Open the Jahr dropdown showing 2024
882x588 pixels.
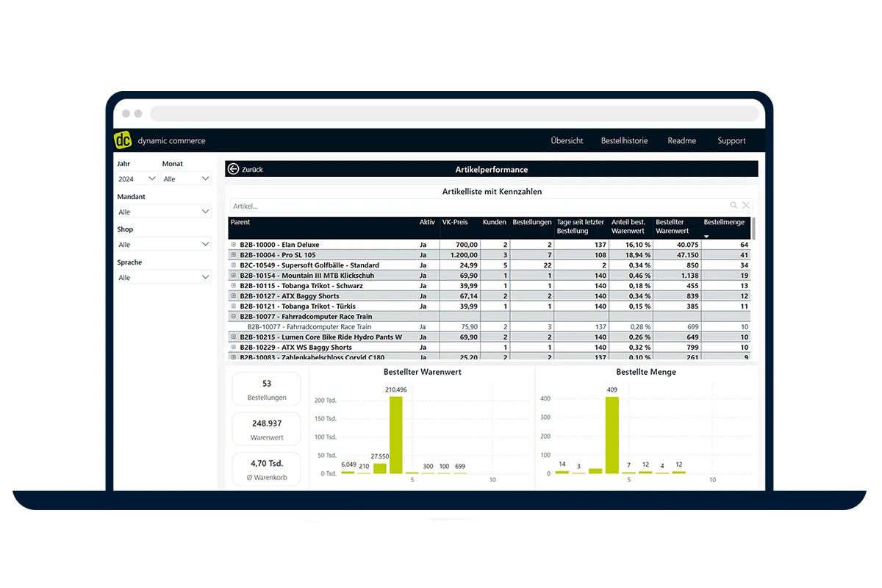137,179
